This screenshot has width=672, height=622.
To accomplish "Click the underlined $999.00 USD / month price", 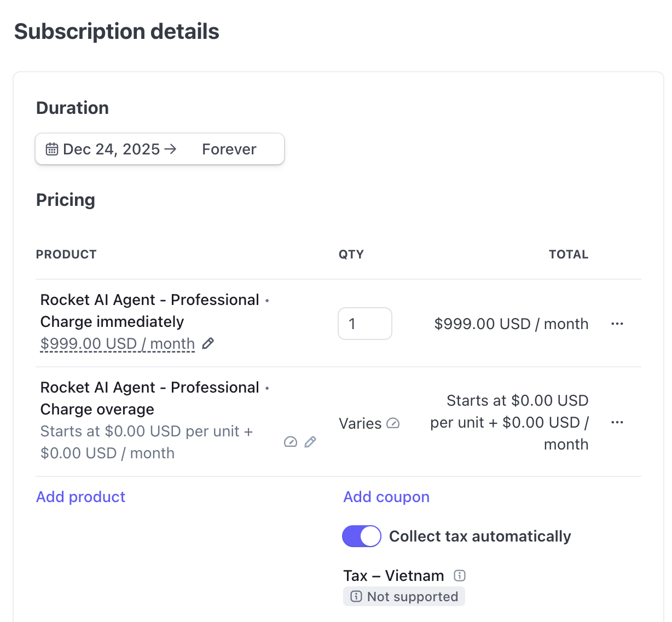I will pyautogui.click(x=118, y=343).
